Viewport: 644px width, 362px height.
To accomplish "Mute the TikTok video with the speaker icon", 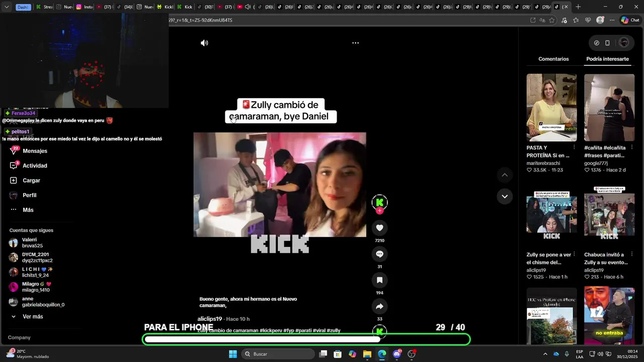I will [x=204, y=43].
